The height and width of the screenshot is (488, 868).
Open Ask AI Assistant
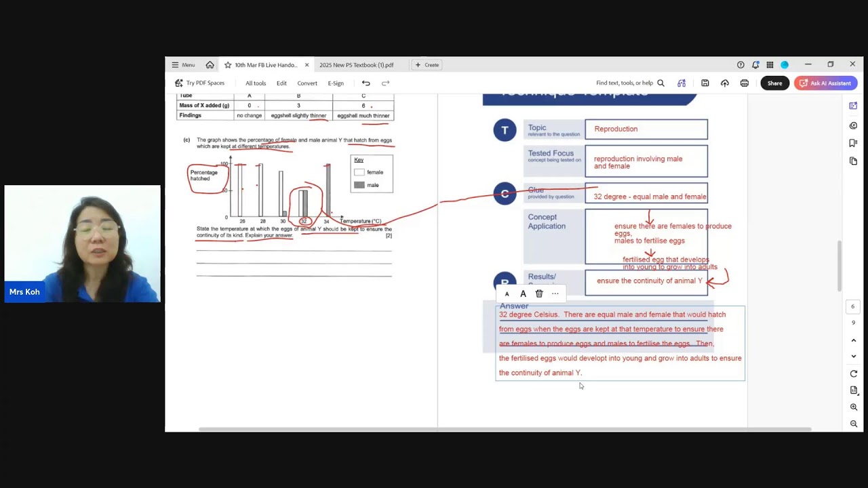[x=826, y=83]
